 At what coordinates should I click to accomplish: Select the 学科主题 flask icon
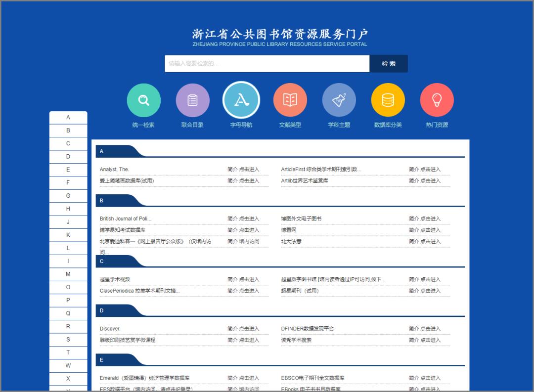(x=339, y=99)
